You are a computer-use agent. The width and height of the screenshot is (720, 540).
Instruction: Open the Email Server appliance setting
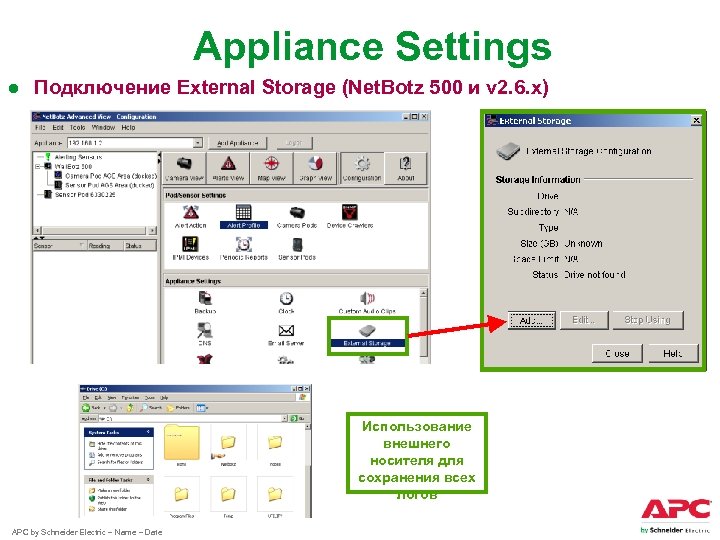tap(286, 334)
